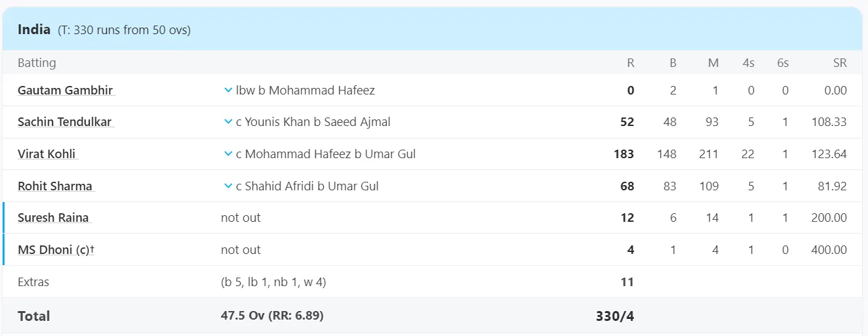Select the 4s column header
Image resolution: width=868 pixels, height=336 pixels.
tap(748, 63)
